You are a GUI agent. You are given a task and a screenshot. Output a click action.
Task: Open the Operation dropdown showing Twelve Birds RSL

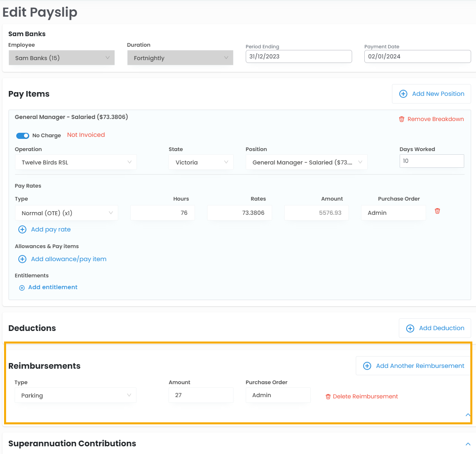pyautogui.click(x=76, y=162)
